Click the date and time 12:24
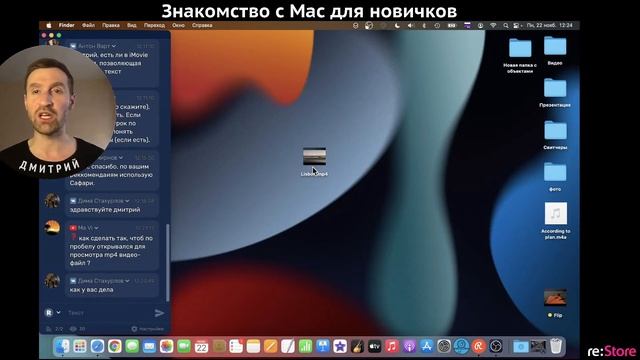The width and height of the screenshot is (640, 360). (x=549, y=25)
